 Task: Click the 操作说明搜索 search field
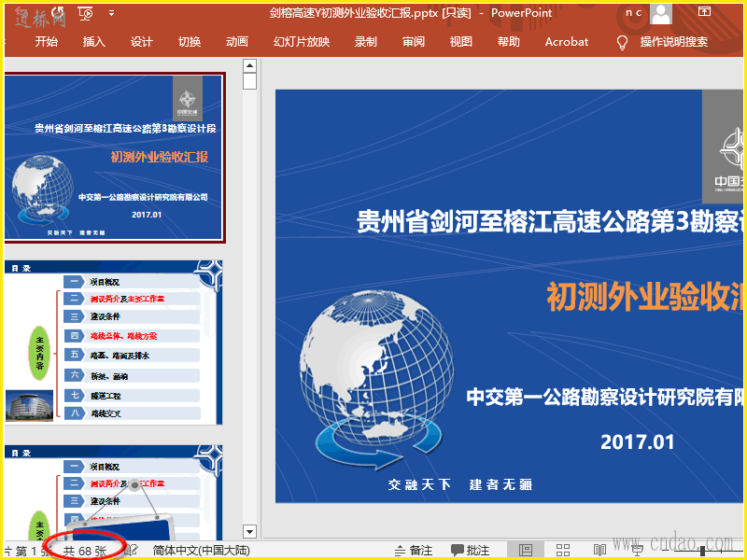click(673, 41)
